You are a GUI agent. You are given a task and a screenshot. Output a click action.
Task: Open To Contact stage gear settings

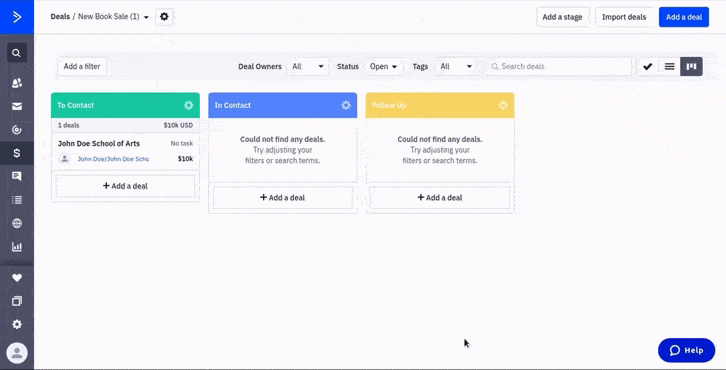coord(188,105)
